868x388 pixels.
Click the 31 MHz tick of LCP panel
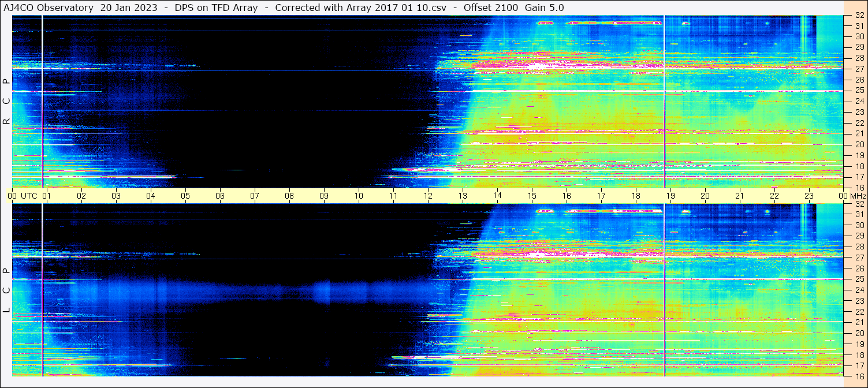pos(859,214)
